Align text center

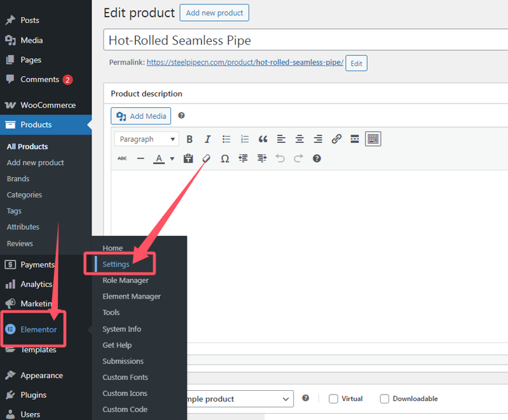tap(299, 139)
